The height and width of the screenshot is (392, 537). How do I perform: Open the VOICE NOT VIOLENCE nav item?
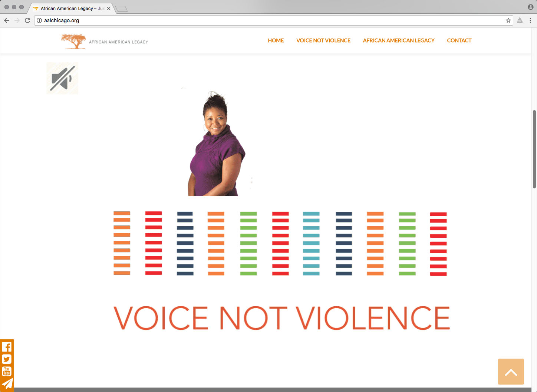(323, 40)
